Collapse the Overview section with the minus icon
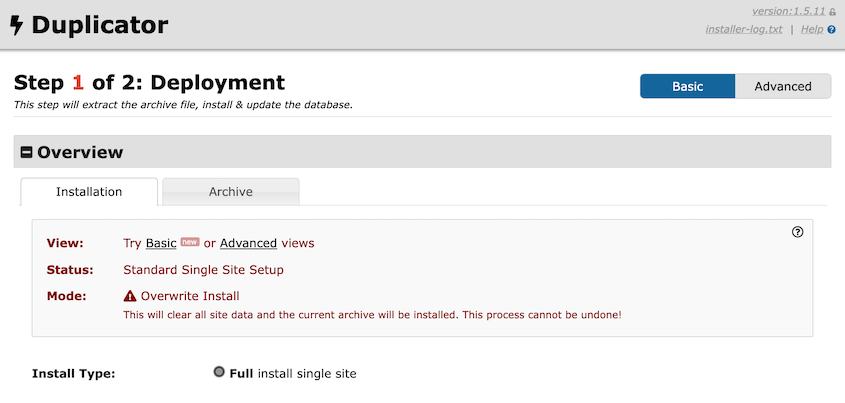 [26, 152]
